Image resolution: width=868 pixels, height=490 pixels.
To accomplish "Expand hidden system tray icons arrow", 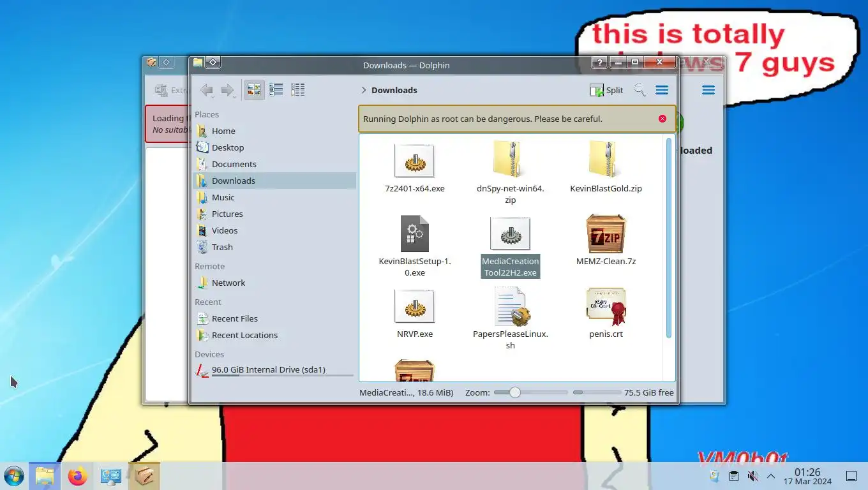I will coord(771,476).
